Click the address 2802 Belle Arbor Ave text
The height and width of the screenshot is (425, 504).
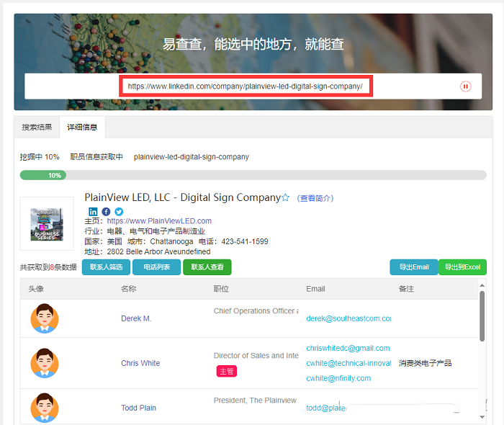(x=159, y=251)
